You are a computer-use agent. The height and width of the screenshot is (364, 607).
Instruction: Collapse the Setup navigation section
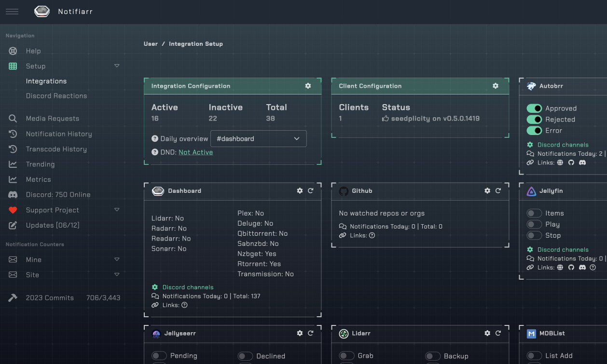(x=117, y=66)
